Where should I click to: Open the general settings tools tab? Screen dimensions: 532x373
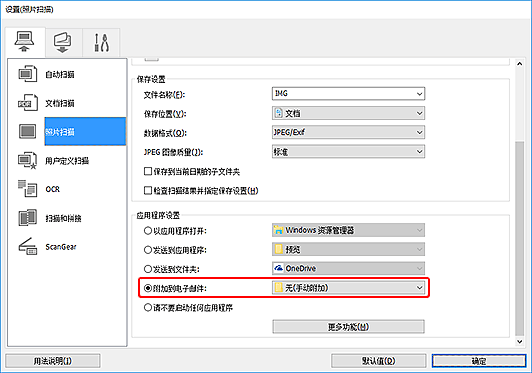pos(101,42)
